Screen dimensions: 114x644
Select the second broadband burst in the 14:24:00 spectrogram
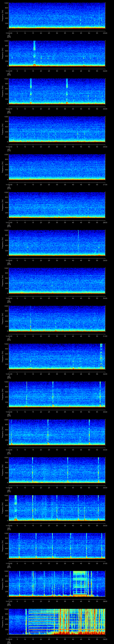(x=67, y=91)
